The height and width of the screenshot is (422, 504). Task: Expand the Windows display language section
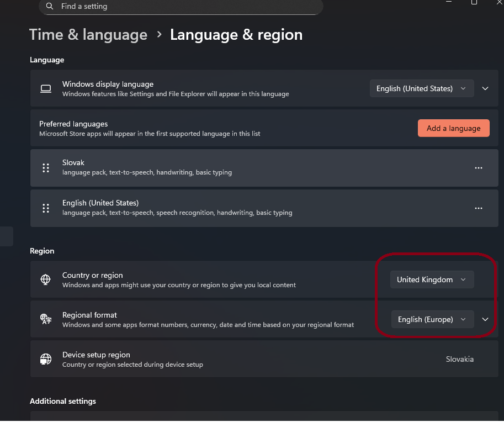coord(485,88)
